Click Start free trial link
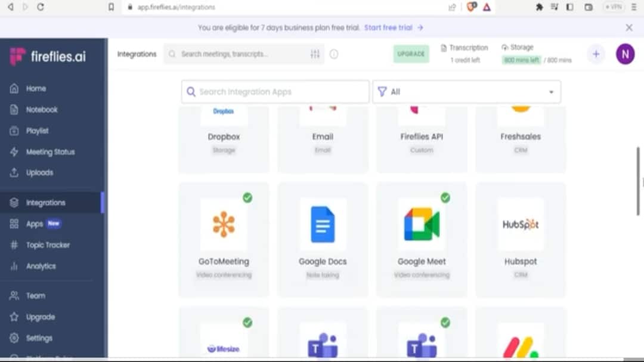Image resolution: width=644 pixels, height=362 pixels. point(393,27)
